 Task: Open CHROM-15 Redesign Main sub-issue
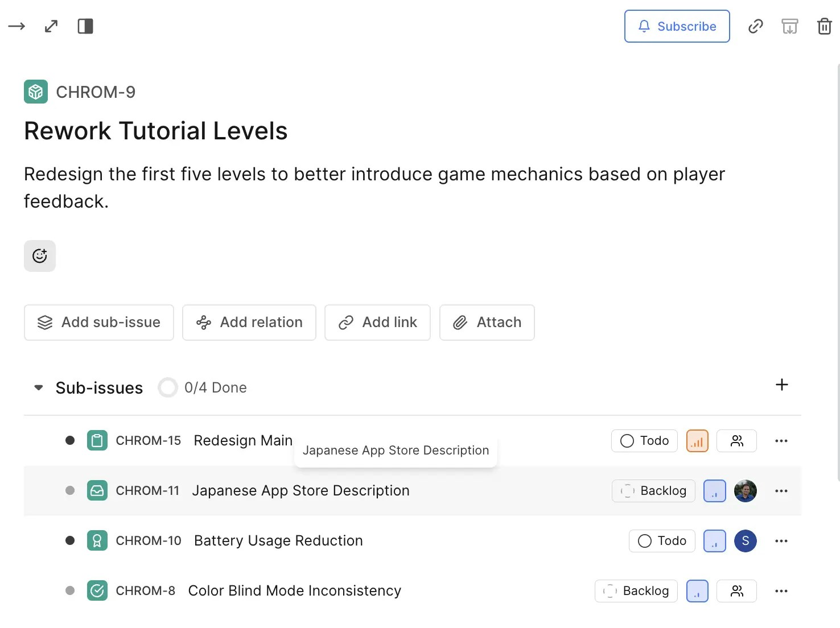(243, 441)
